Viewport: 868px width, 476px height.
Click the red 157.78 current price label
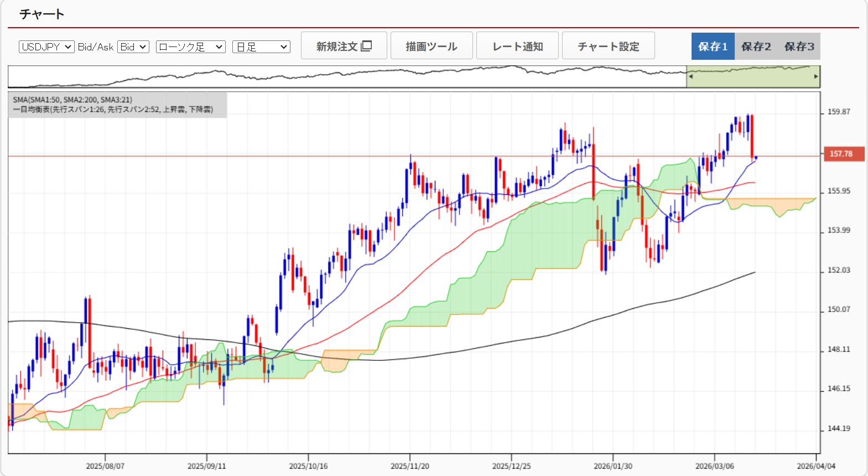[x=840, y=154]
